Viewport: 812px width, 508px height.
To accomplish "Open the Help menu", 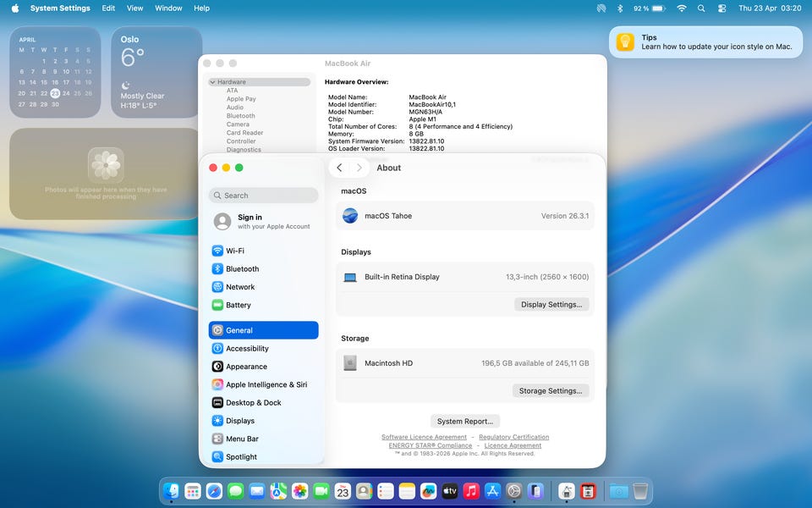I will click(201, 8).
